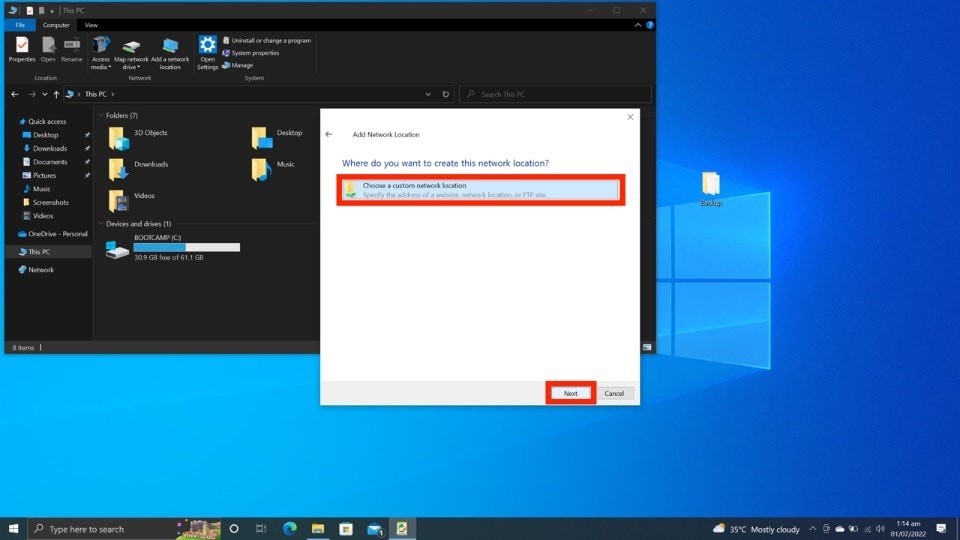This screenshot has height=540, width=960.
Task: Click Explorer's back navigation arrow
Action: coord(15,94)
